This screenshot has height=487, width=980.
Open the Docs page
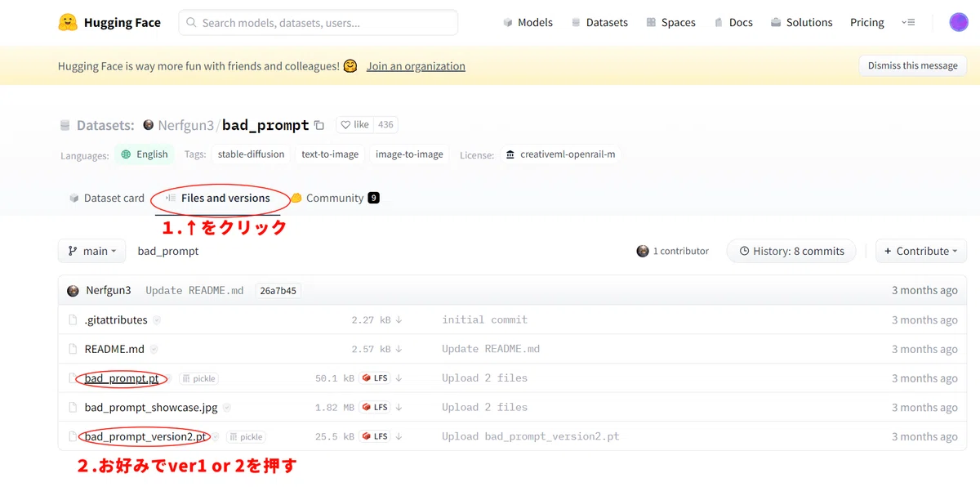tap(733, 22)
